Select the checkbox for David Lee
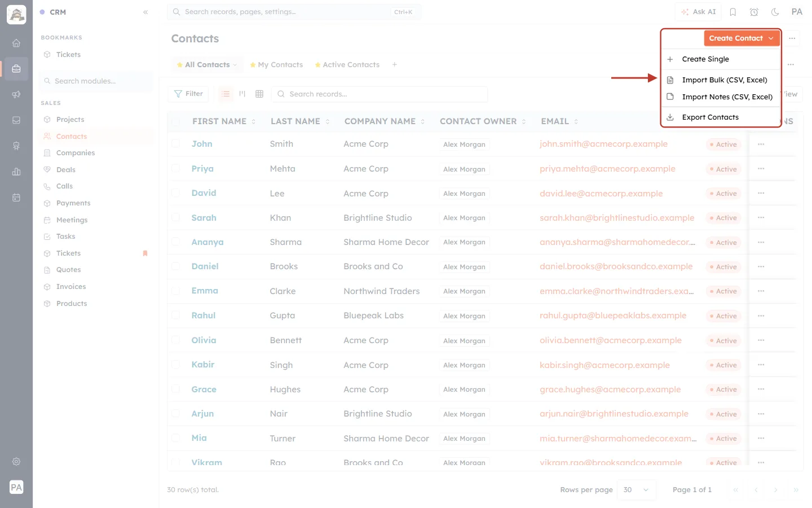The image size is (812, 508). coord(175,193)
